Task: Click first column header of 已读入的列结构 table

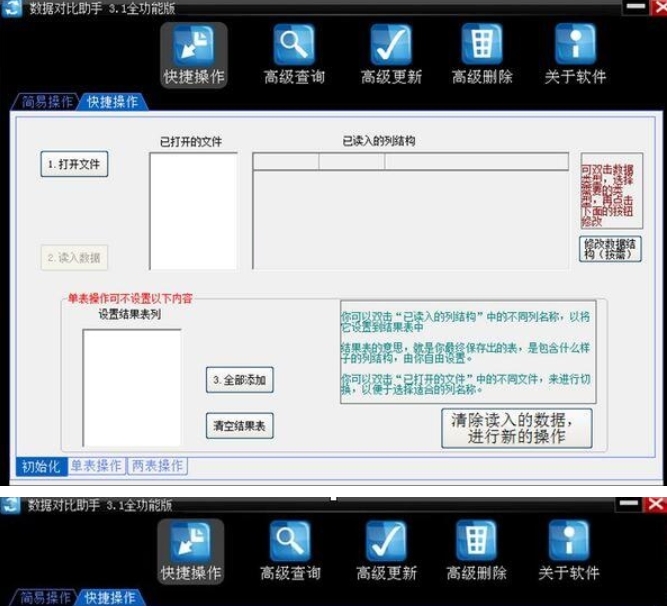Action: 286,162
